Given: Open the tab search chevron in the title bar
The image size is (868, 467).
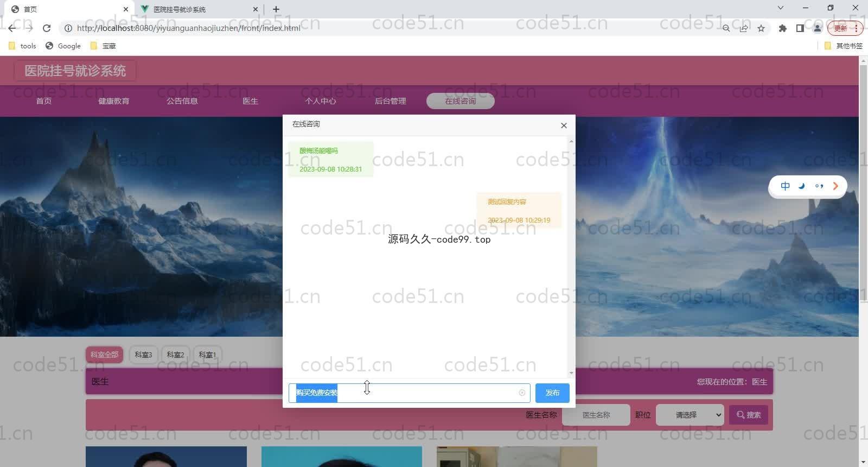Looking at the screenshot, I should [x=781, y=8].
